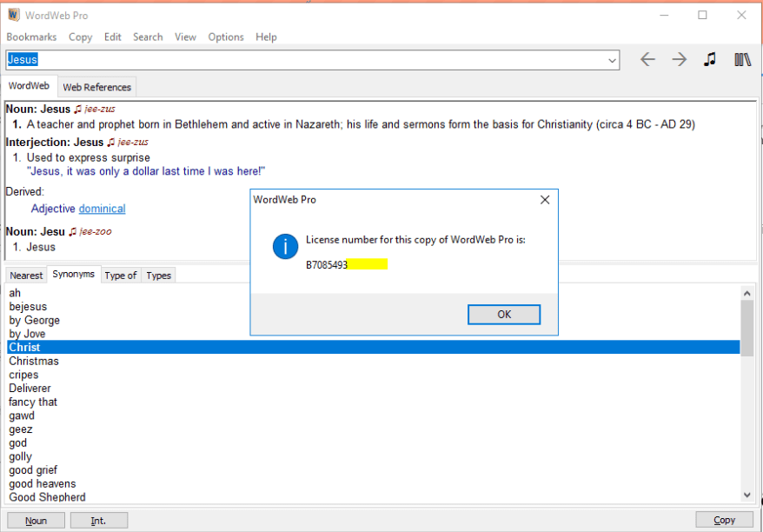Switch to the Nearest tab
The image size is (763, 532).
click(x=26, y=276)
